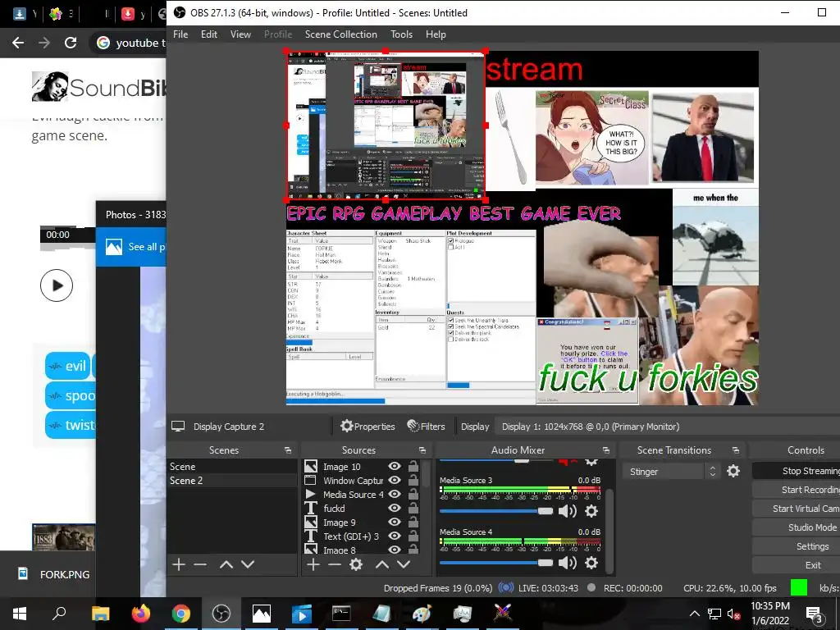Toggle visibility of Image 9 source

click(x=395, y=522)
